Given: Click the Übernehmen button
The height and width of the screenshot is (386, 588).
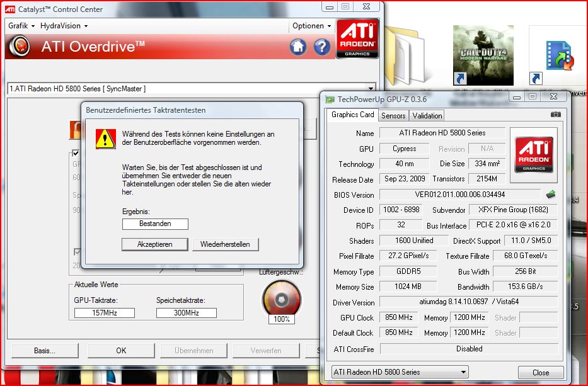Looking at the screenshot, I should click(x=194, y=351).
